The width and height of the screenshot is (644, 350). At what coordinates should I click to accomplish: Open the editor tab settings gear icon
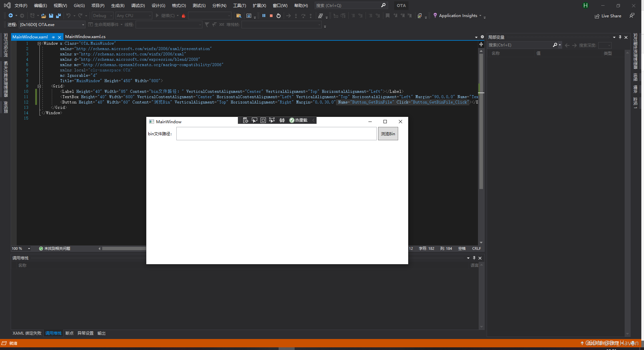tap(482, 37)
